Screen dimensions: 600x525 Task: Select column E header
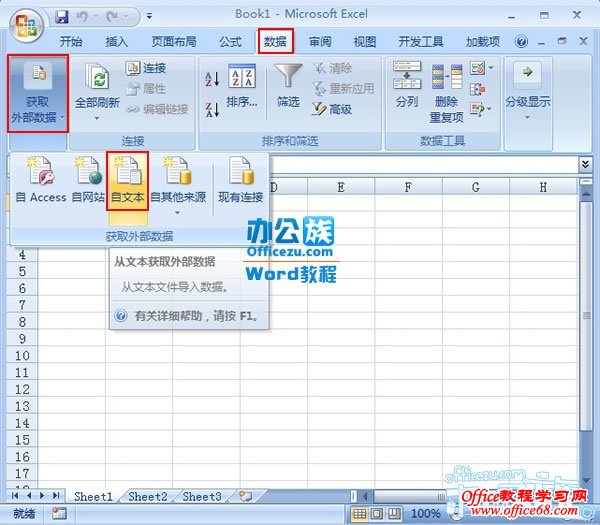[341, 187]
